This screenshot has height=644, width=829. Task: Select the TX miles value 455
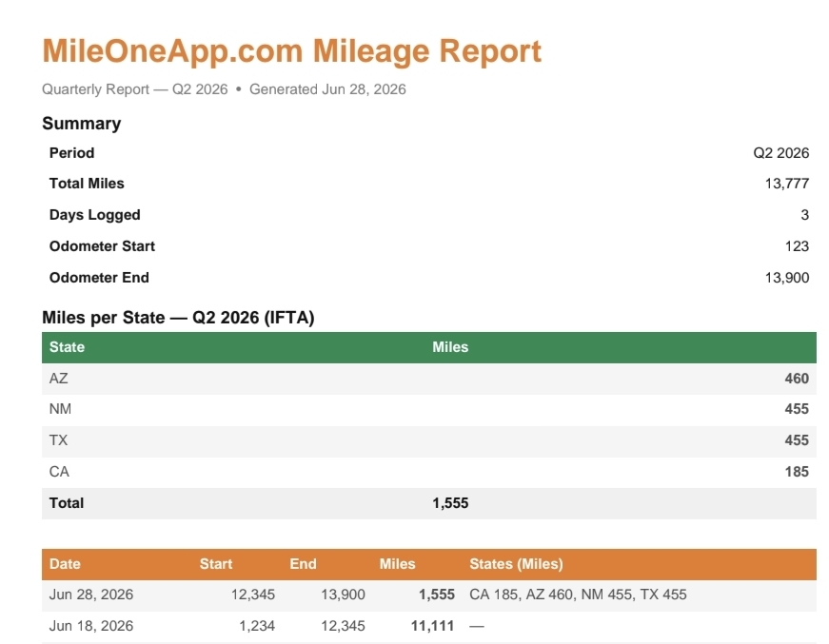pyautogui.click(x=797, y=441)
